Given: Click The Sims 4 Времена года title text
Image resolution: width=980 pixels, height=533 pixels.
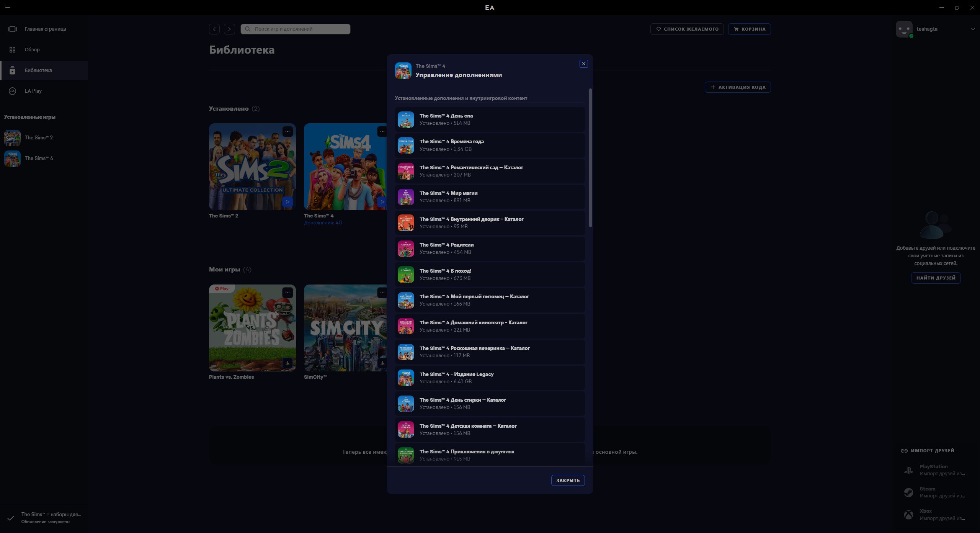Looking at the screenshot, I should [x=451, y=142].
